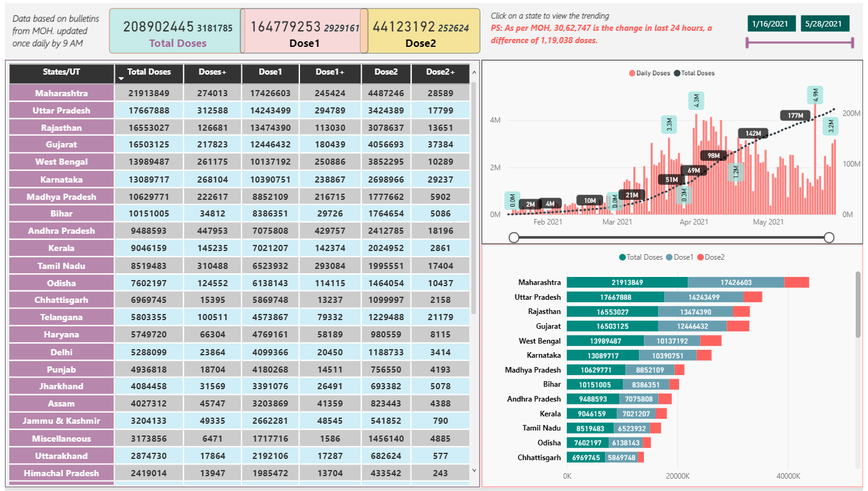The image size is (868, 491).
Task: Select Assam in the states table
Action: (x=62, y=403)
